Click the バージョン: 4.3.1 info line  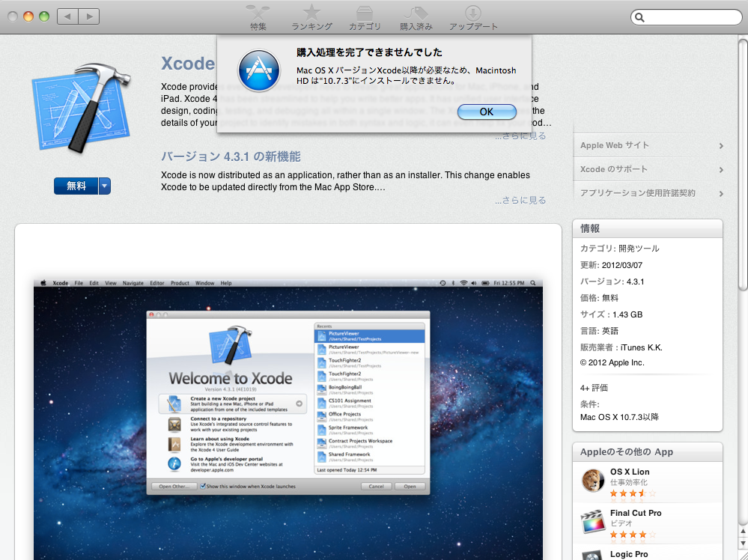point(612,281)
